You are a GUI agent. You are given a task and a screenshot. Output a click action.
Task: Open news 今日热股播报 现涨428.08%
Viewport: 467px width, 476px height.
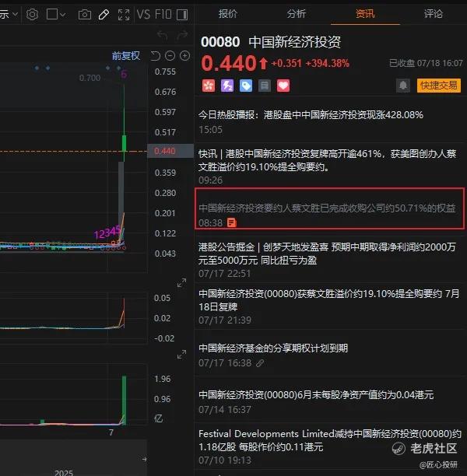coord(311,115)
